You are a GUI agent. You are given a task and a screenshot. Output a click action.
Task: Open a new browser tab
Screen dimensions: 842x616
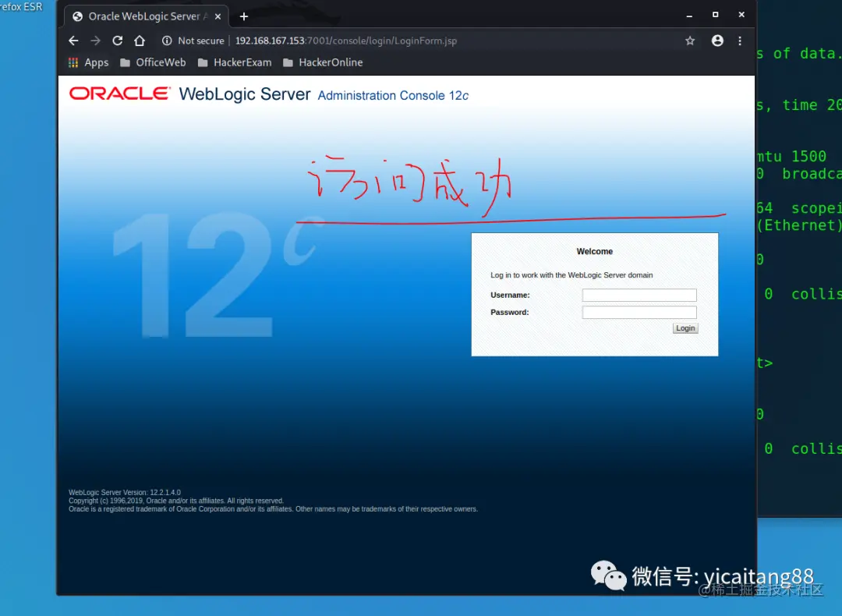click(244, 16)
